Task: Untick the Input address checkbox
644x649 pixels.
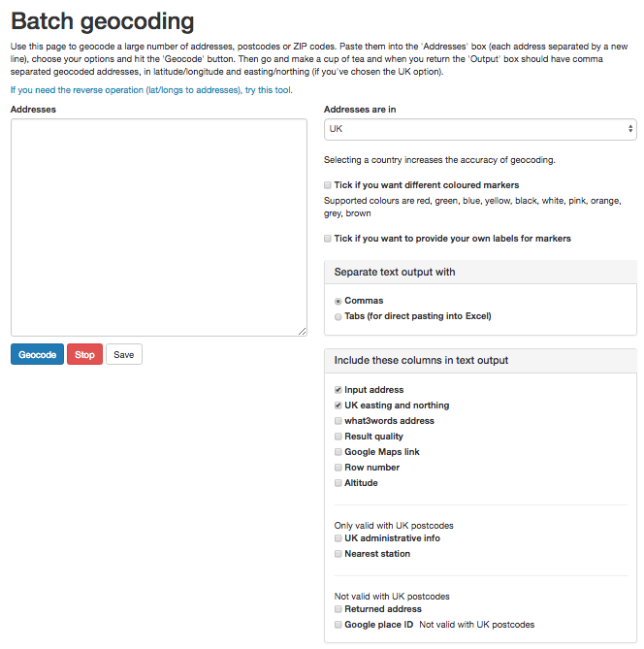Action: tap(338, 390)
